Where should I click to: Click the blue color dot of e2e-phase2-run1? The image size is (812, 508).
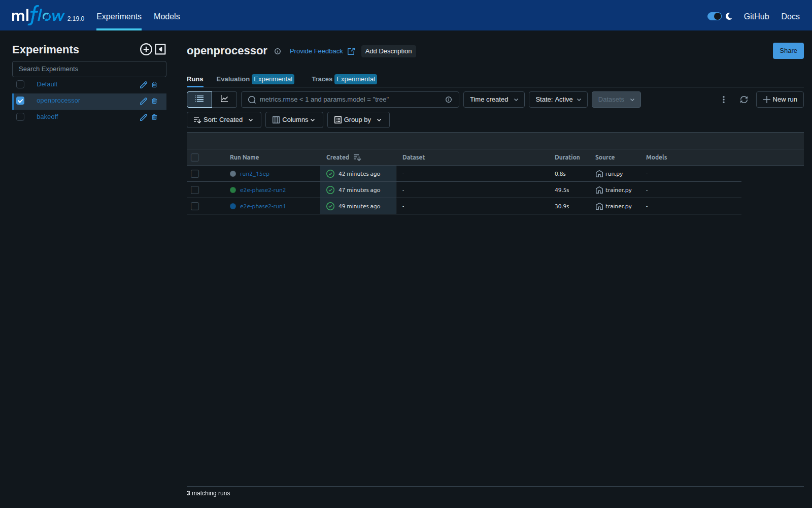coord(233,206)
